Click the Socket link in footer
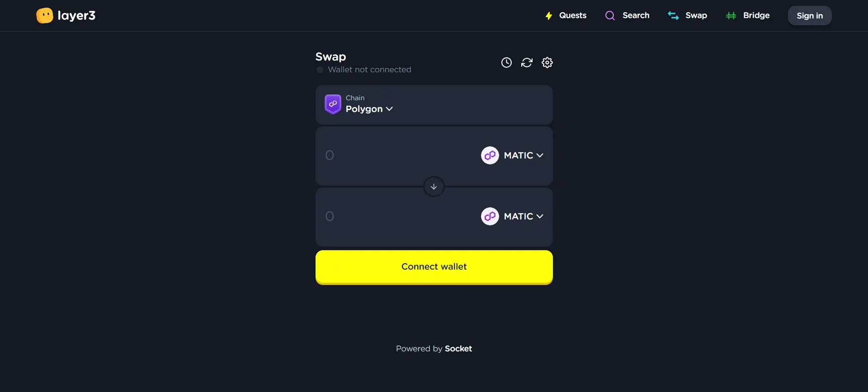Image resolution: width=868 pixels, height=392 pixels. click(x=458, y=349)
